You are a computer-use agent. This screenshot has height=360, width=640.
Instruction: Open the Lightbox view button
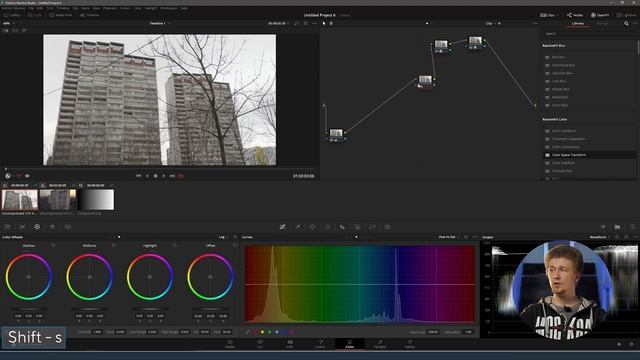click(x=626, y=15)
